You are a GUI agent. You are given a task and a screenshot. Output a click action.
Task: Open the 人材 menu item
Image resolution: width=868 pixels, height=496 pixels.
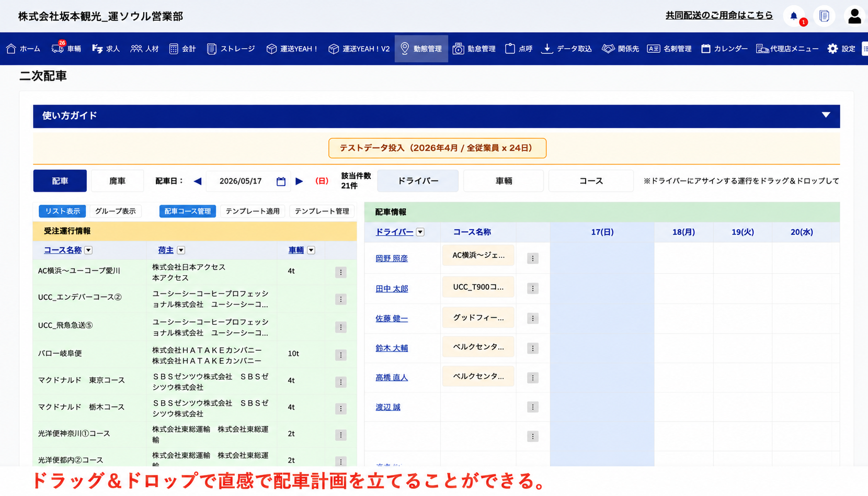(145, 49)
